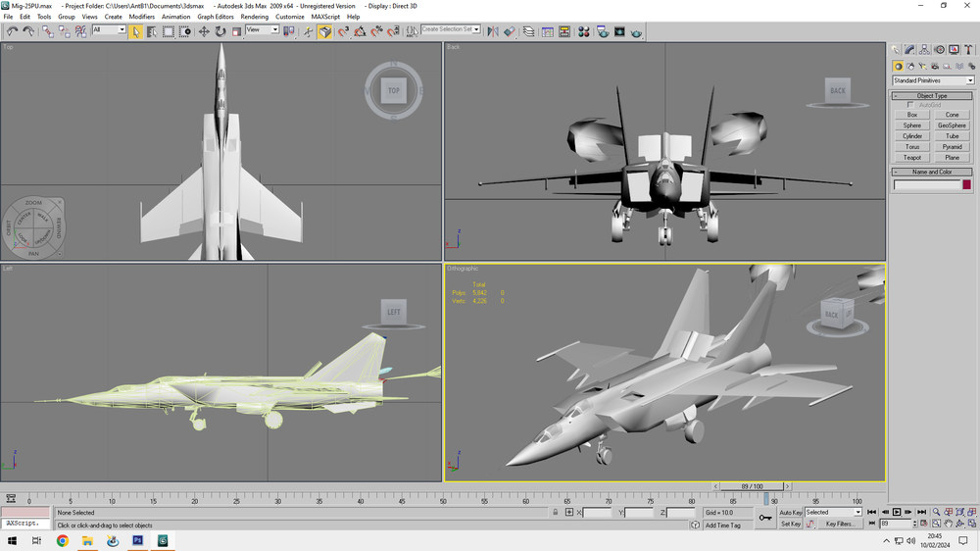Open the Rendering menu
The width and height of the screenshot is (980, 551).
coord(255,17)
